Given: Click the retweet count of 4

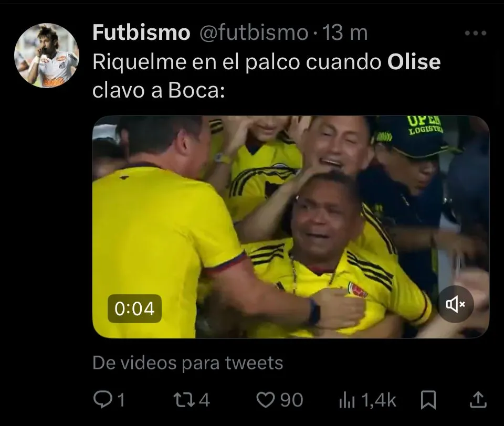Looking at the screenshot, I should click(x=204, y=400).
